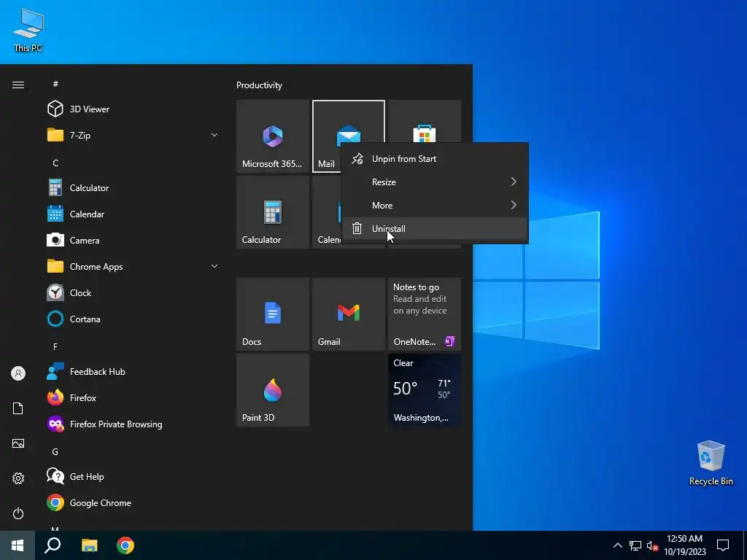This screenshot has height=560, width=747.
Task: Click the F letter header
Action: (55, 346)
